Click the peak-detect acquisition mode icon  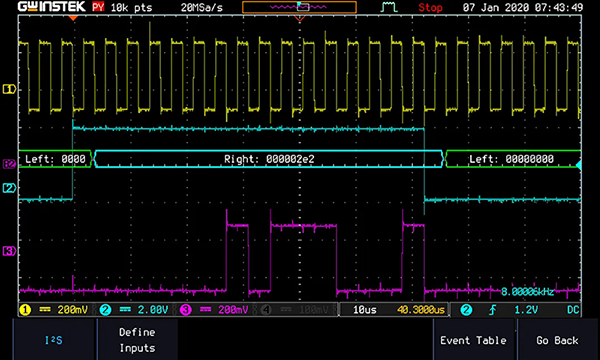[389, 7]
